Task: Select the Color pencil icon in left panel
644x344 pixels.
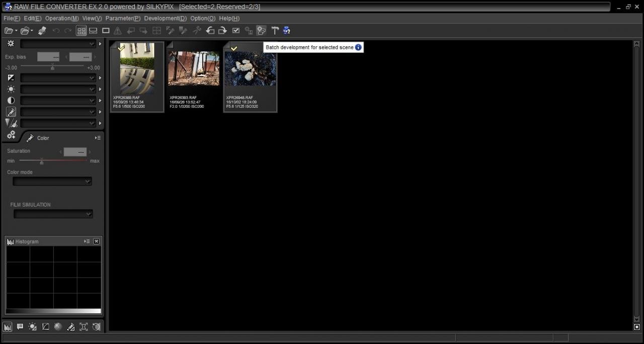Action: 30,138
